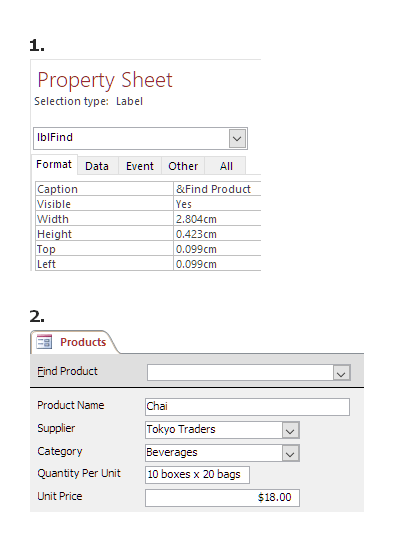This screenshot has height=542, width=394.
Task: Click the Products form icon
Action: tap(44, 342)
